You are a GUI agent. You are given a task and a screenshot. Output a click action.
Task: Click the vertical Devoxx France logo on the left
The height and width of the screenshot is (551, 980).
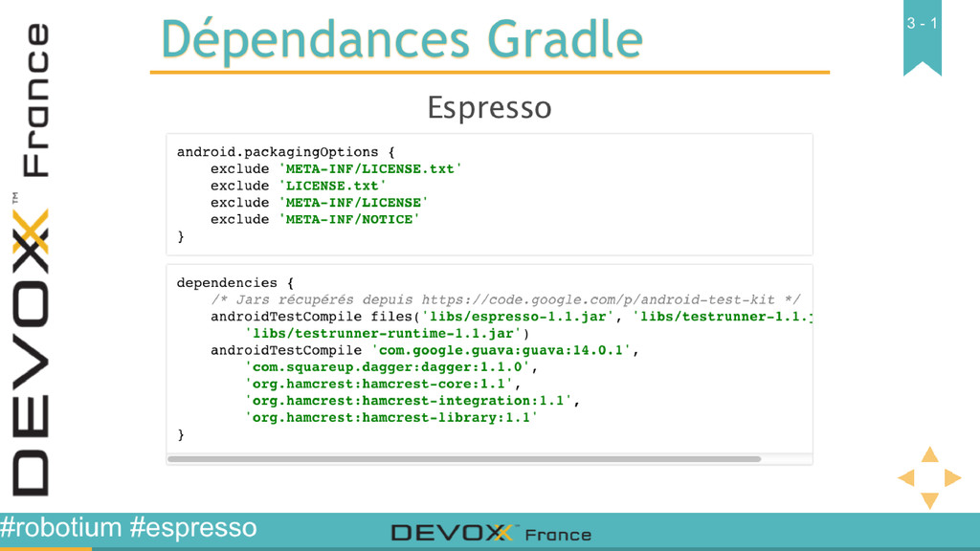pyautogui.click(x=32, y=259)
